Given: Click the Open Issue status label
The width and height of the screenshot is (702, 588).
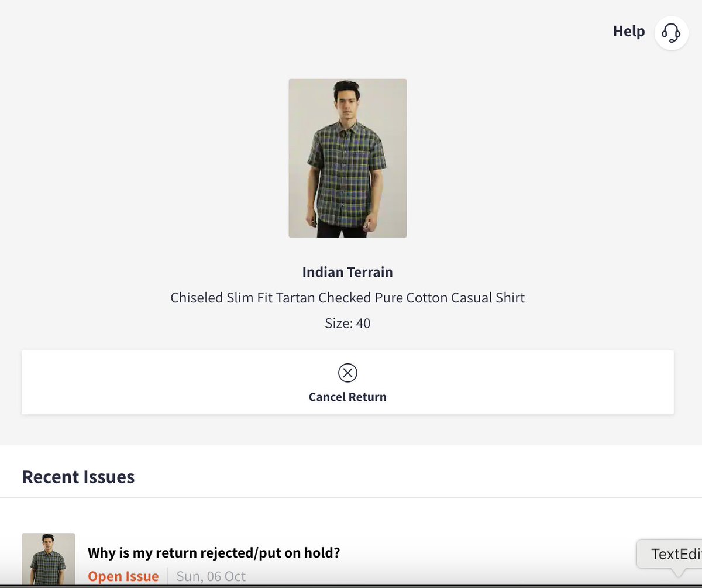Looking at the screenshot, I should (x=123, y=576).
